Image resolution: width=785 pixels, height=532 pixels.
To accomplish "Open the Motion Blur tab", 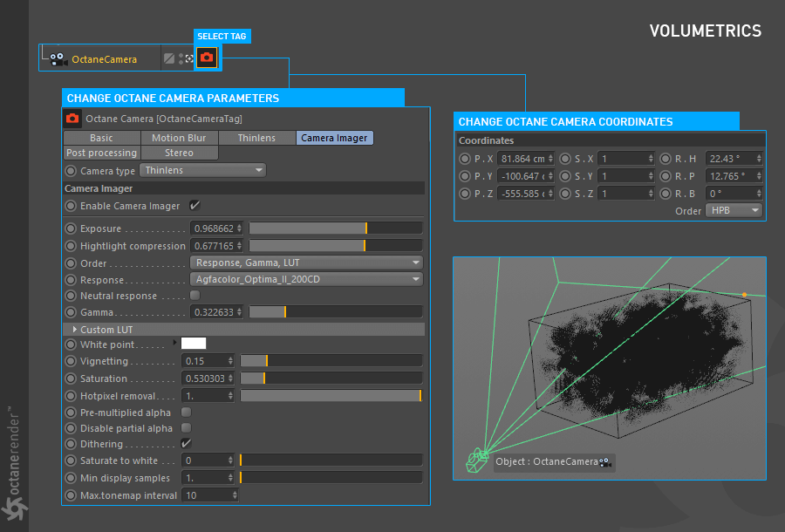I will (179, 138).
